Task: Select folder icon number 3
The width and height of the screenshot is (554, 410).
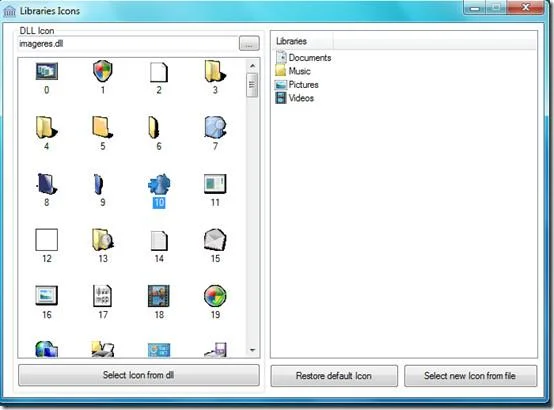Action: pos(215,71)
